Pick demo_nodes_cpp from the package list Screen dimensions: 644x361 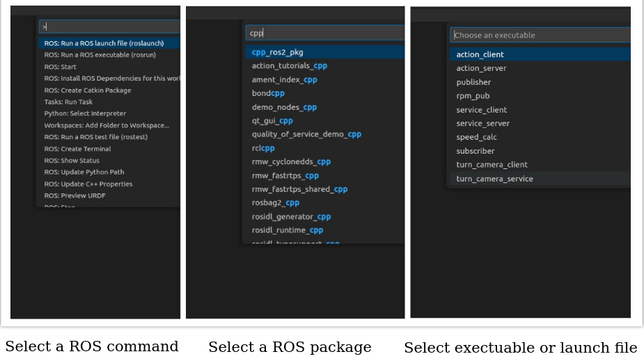coord(284,107)
